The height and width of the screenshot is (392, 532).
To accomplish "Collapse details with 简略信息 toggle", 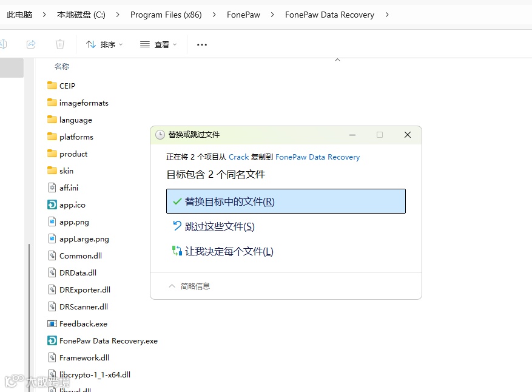I will coord(189,286).
